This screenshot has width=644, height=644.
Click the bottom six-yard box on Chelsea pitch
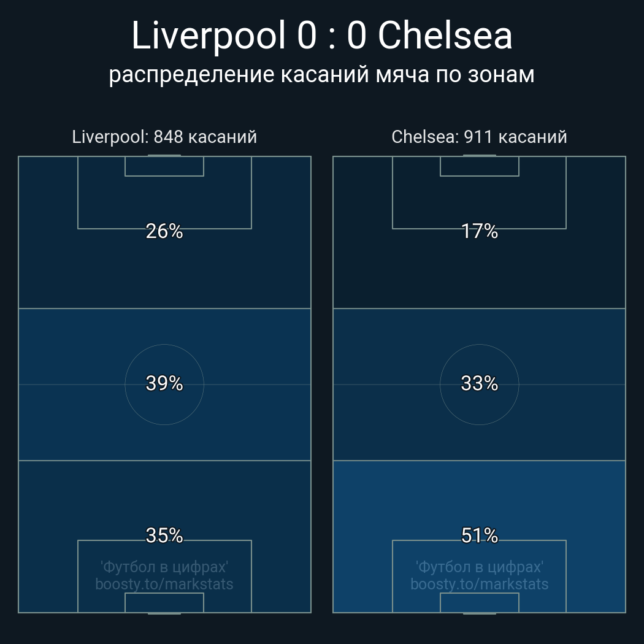coord(479,602)
